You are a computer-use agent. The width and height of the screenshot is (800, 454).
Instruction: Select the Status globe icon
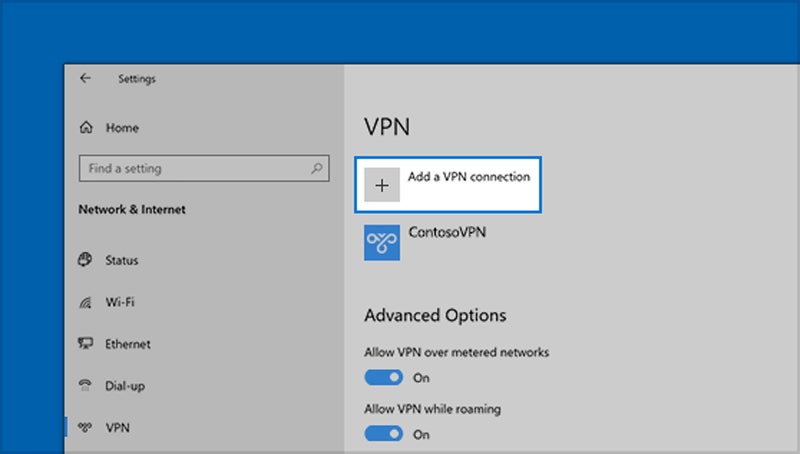click(86, 261)
